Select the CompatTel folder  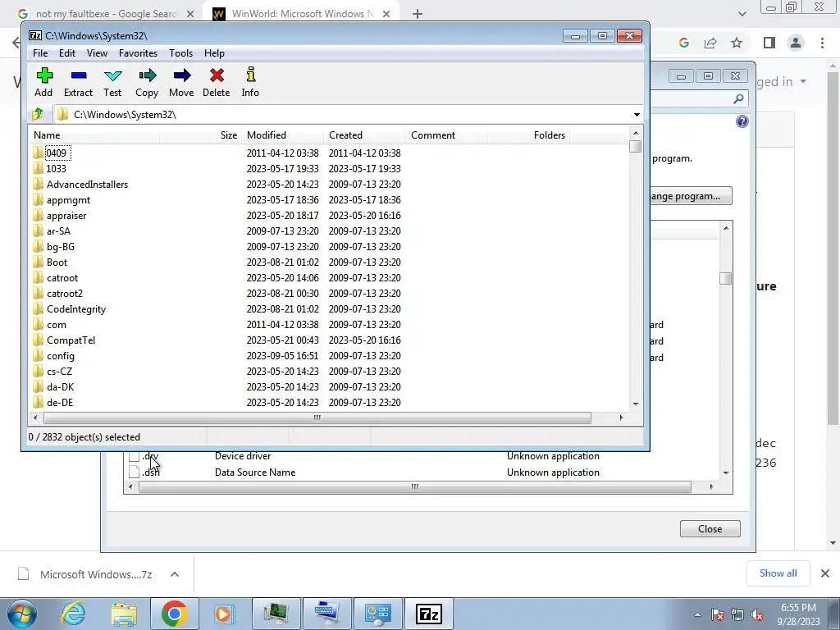tap(71, 340)
